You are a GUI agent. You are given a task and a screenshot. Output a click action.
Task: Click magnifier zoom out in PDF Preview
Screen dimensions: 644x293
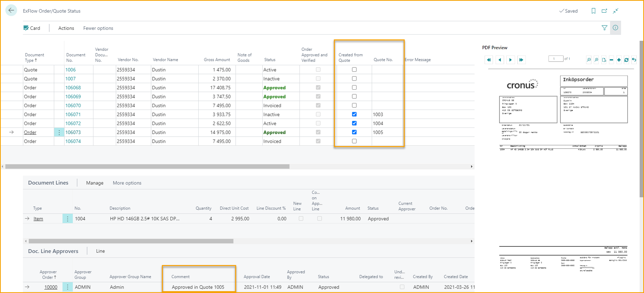point(589,60)
